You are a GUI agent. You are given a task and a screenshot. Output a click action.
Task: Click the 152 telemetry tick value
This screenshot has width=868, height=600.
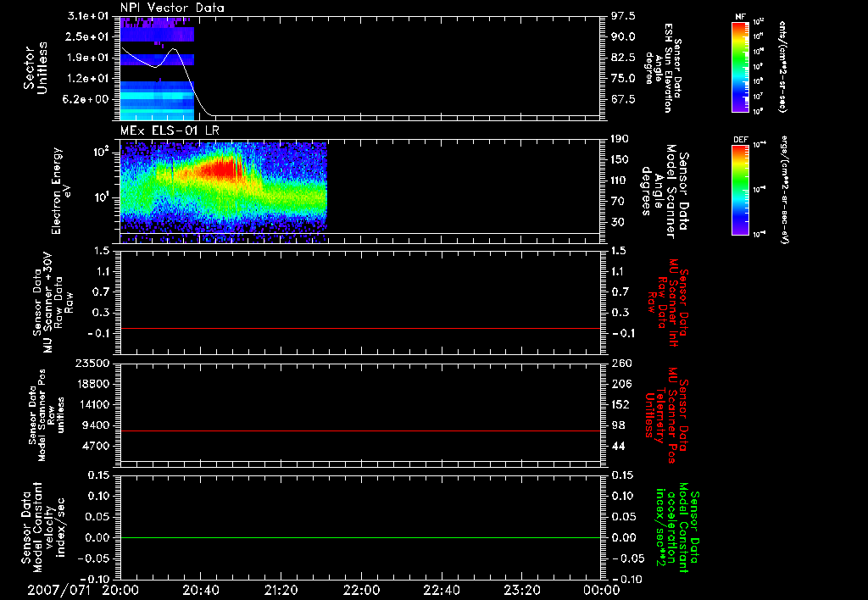click(x=621, y=404)
